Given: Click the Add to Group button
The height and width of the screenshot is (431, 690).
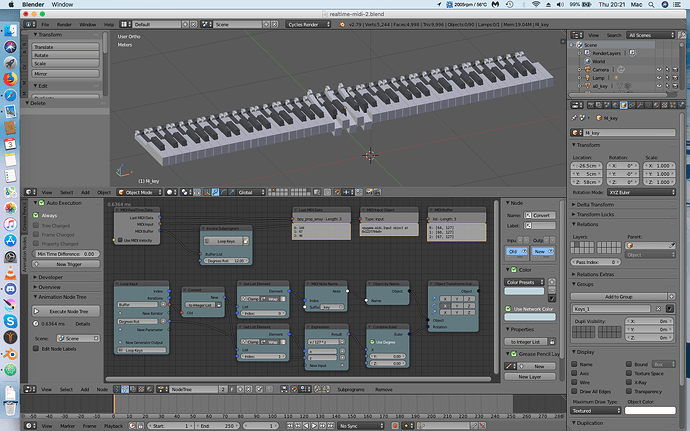Looking at the screenshot, I should (x=619, y=297).
